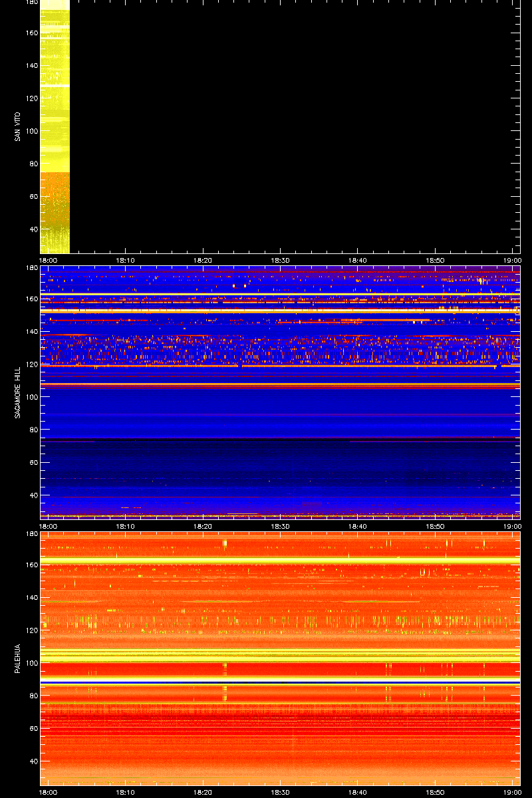Click the SAN VITO station axis label
Viewport: 532px width, 798px height.
(17, 126)
